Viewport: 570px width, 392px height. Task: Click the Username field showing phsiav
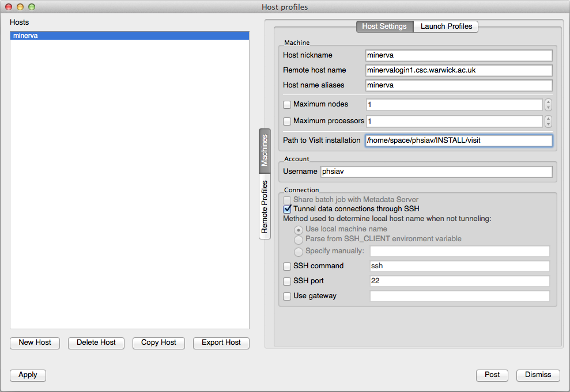pos(435,171)
